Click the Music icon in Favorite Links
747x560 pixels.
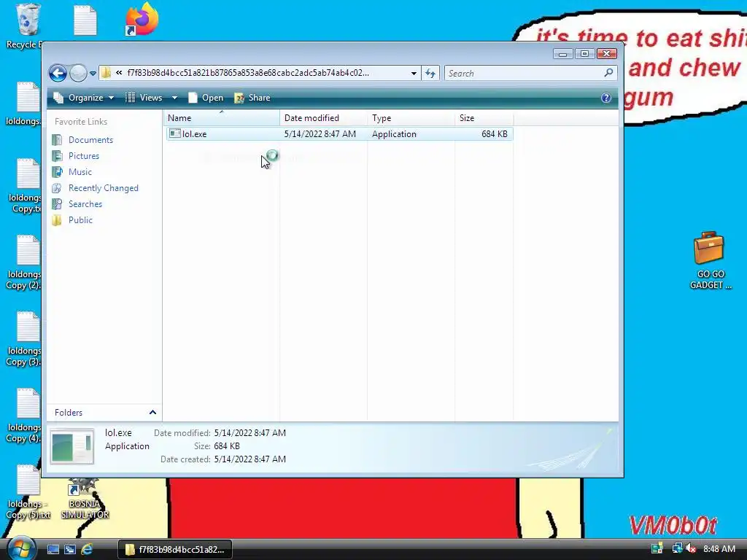pos(57,172)
